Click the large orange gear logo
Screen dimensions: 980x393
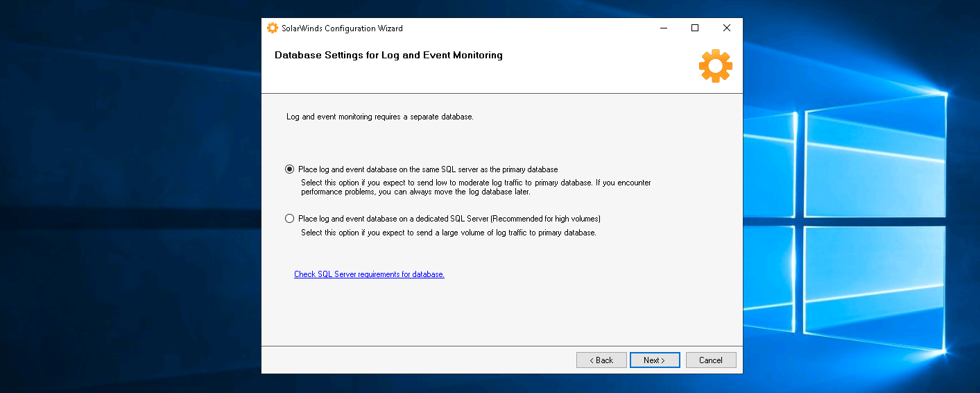(x=715, y=67)
